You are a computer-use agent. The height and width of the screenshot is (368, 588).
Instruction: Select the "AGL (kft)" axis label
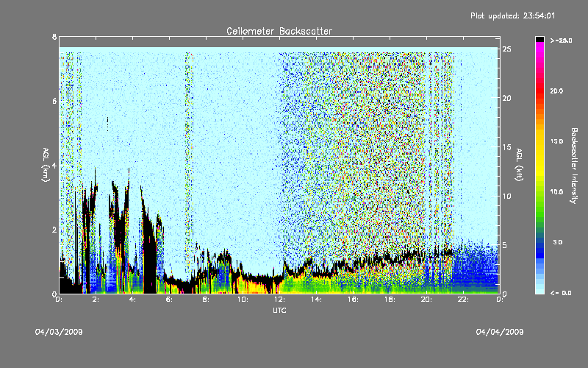(x=519, y=165)
